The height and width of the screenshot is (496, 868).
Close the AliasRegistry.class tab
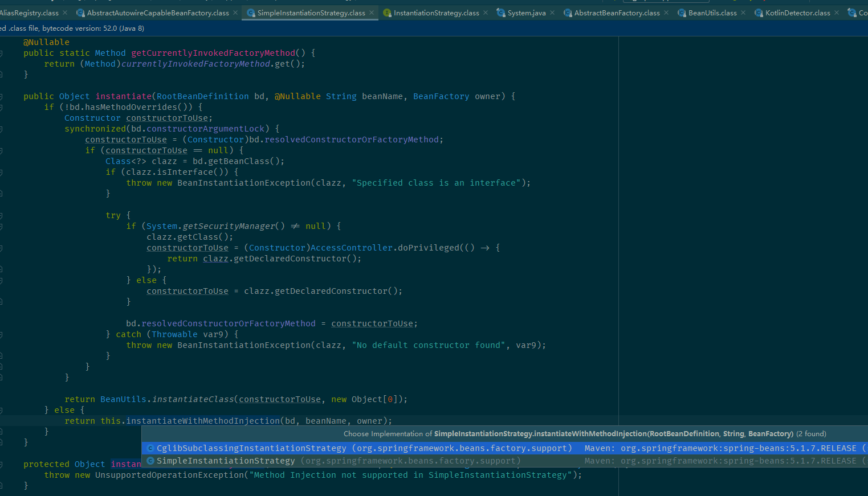(x=64, y=13)
